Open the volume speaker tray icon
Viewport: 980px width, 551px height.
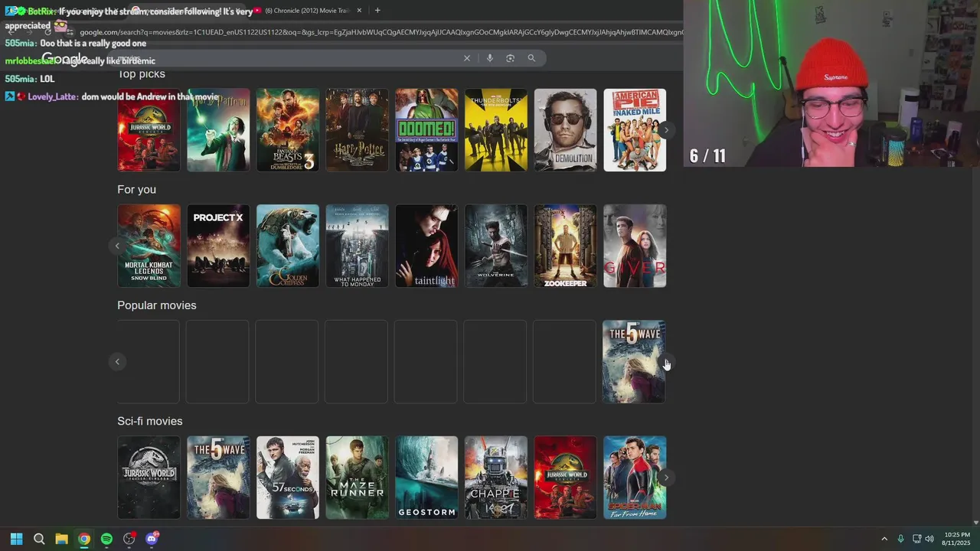pos(929,539)
